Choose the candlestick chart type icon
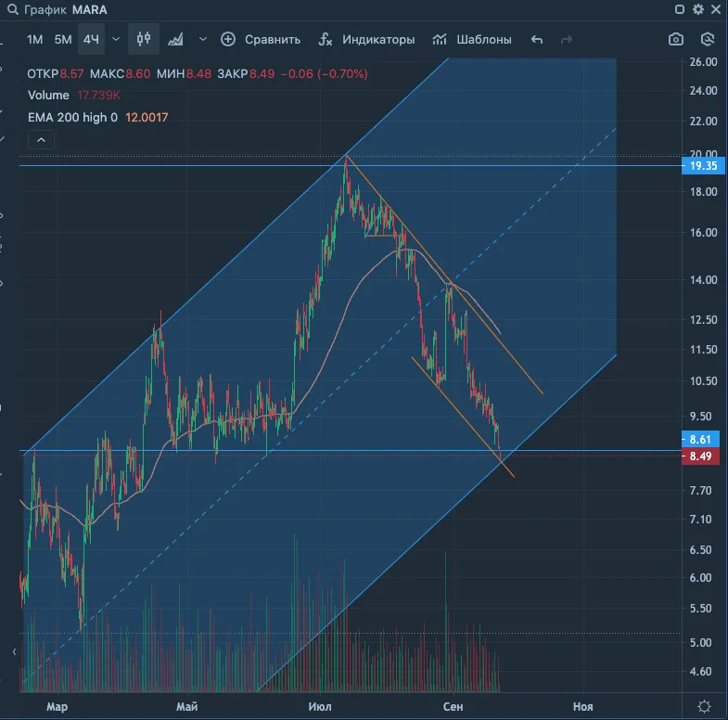 pyautogui.click(x=144, y=39)
